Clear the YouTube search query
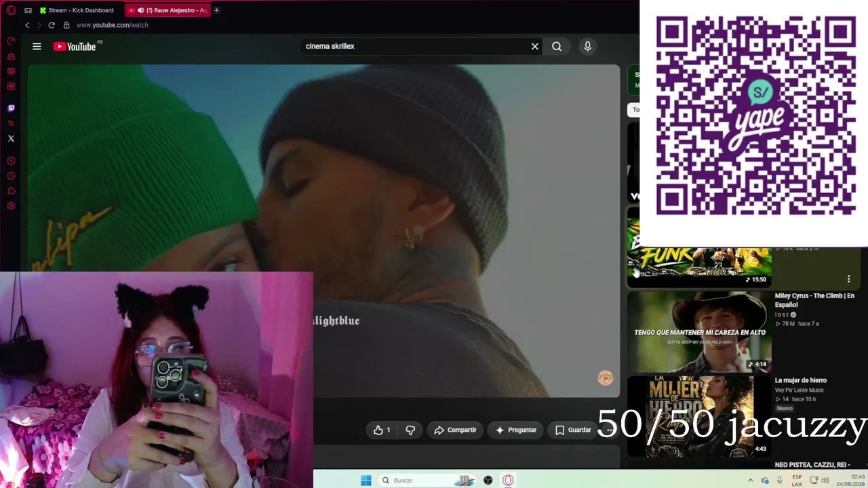Image resolution: width=868 pixels, height=488 pixels. (535, 46)
